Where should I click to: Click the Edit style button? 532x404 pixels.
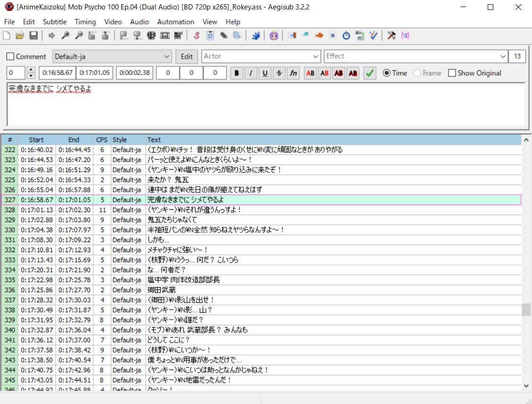187,57
